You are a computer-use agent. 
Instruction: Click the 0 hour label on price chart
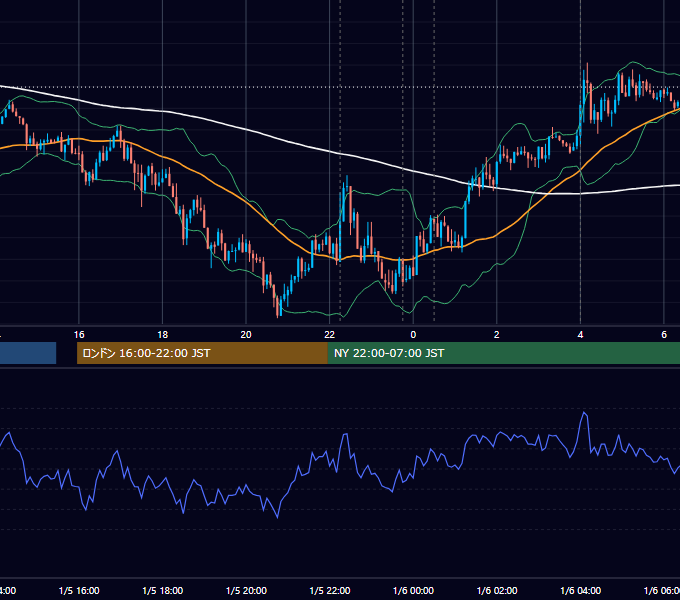coord(413,335)
